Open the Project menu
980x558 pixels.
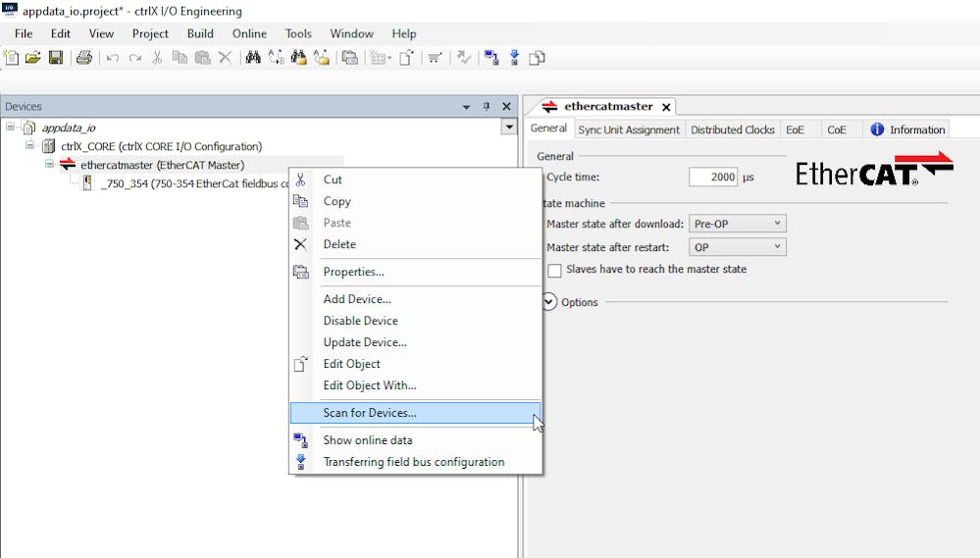click(150, 33)
